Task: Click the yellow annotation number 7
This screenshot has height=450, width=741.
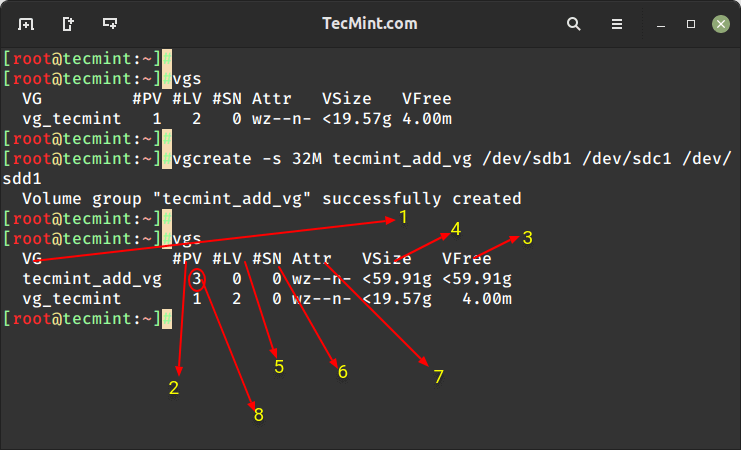Action: click(438, 377)
